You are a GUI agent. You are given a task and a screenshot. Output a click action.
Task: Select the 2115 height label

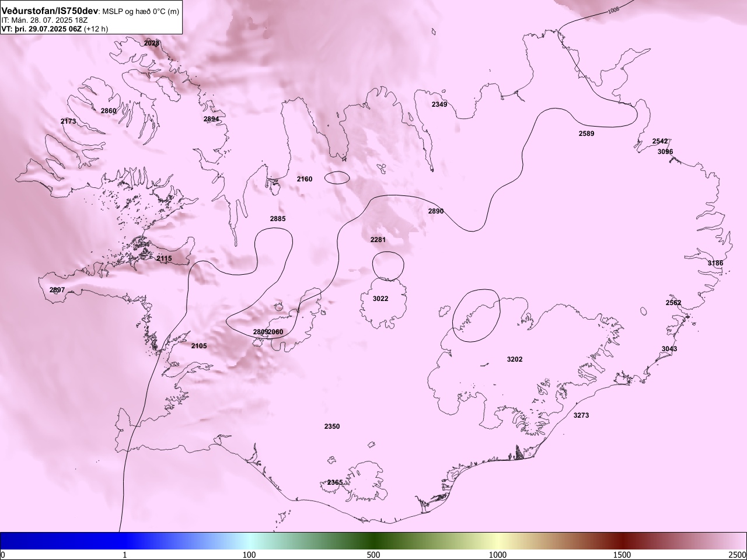[164, 258]
